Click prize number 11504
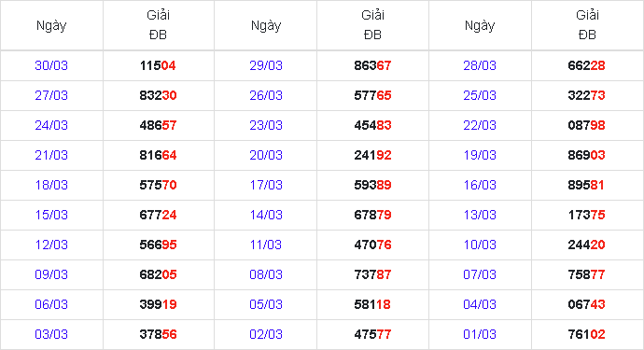 (x=158, y=65)
